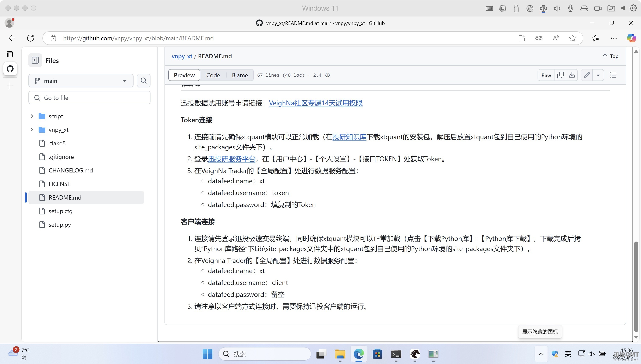Open Windows Security tray icon
Viewport: 641px width, 364px height.
555,354
